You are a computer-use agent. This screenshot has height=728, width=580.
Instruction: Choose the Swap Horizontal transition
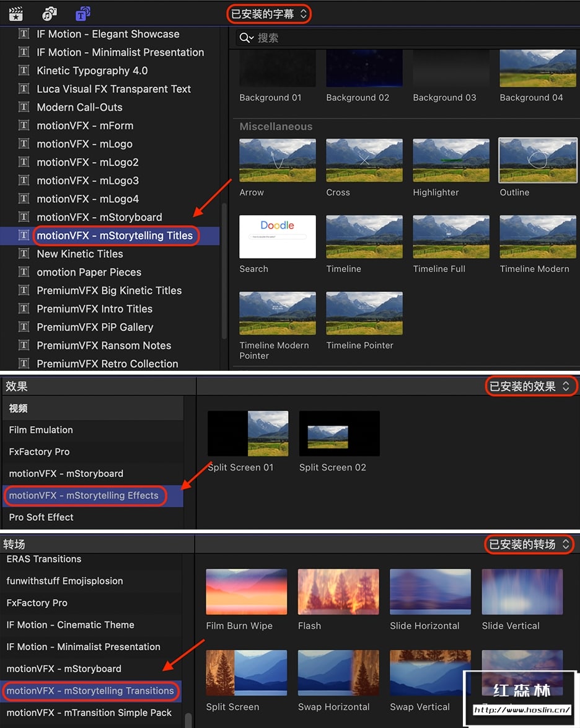pyautogui.click(x=338, y=673)
